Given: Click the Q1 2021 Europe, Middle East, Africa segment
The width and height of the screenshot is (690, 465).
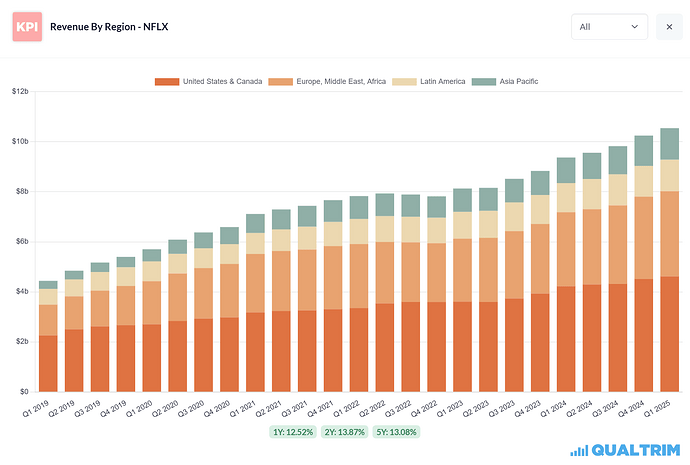Looking at the screenshot, I should (255, 283).
